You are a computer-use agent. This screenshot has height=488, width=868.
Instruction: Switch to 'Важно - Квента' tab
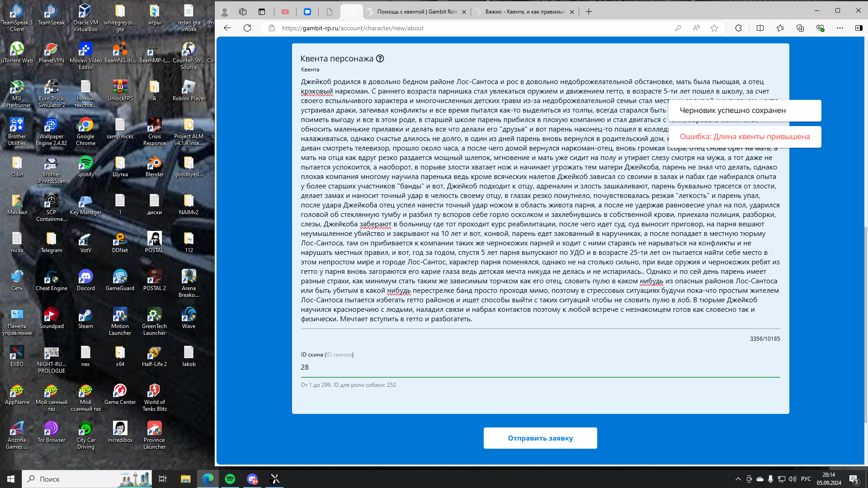pos(524,12)
